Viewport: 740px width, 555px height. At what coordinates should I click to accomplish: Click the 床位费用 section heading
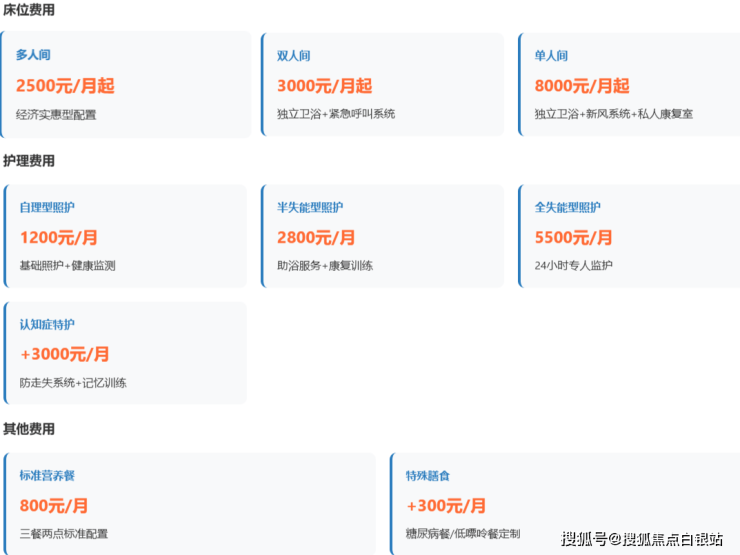[x=29, y=10]
